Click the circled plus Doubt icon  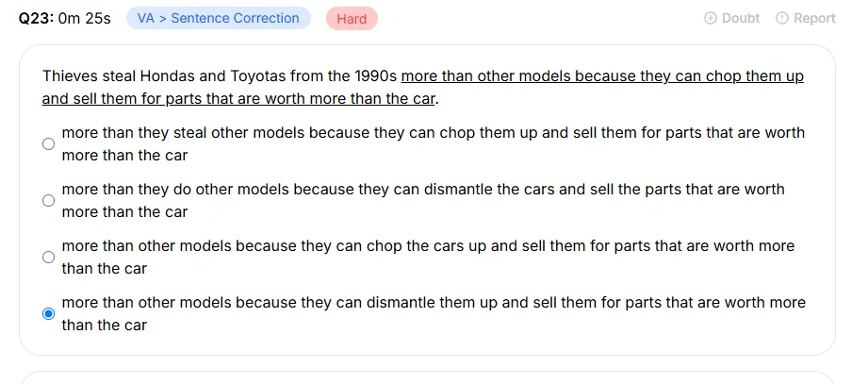pos(711,18)
